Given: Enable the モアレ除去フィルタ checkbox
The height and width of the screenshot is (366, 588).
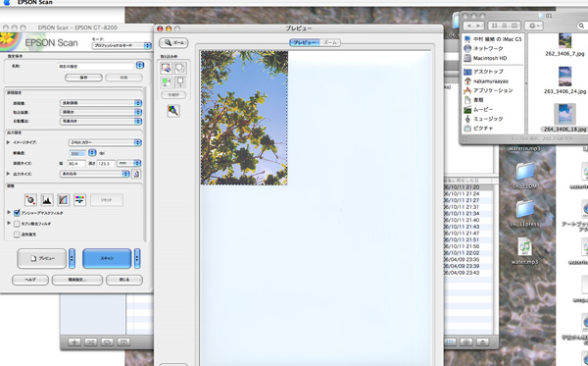Looking at the screenshot, I should 17,224.
